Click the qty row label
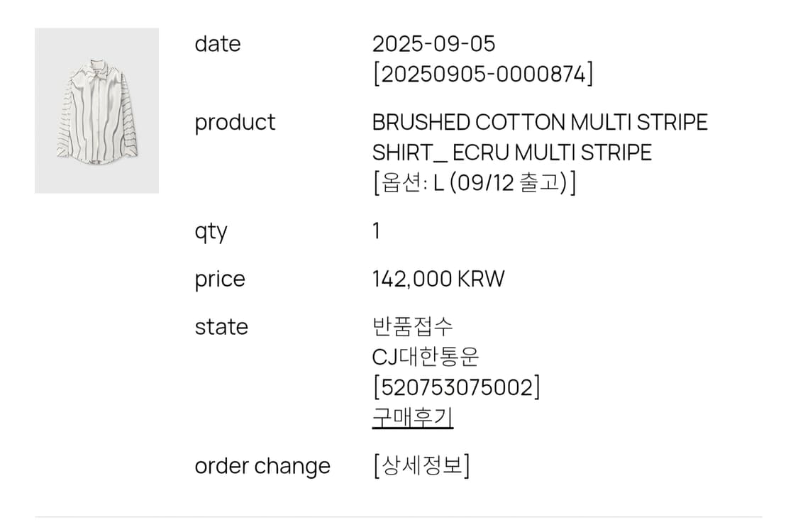Image resolution: width=798 pixels, height=532 pixels. 211,230
